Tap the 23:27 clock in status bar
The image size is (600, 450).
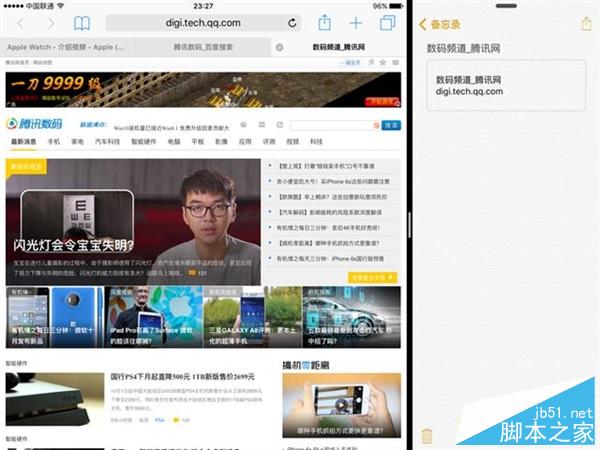[x=203, y=6]
